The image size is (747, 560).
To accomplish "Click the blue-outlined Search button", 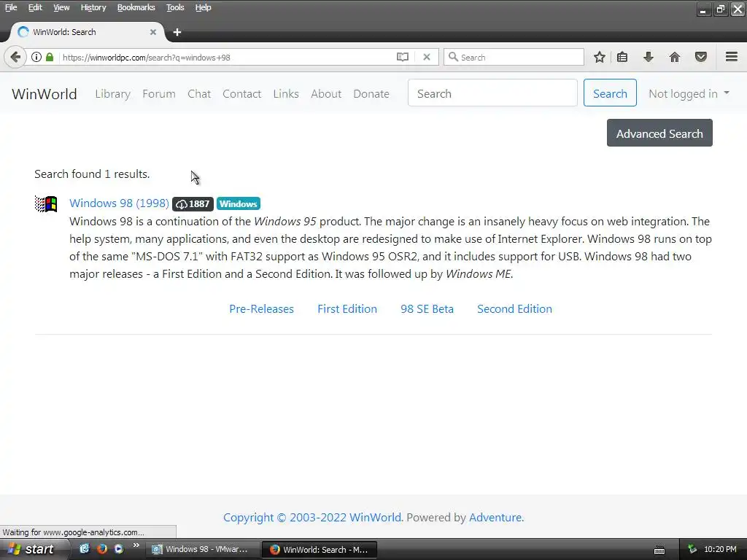I will tap(610, 93).
